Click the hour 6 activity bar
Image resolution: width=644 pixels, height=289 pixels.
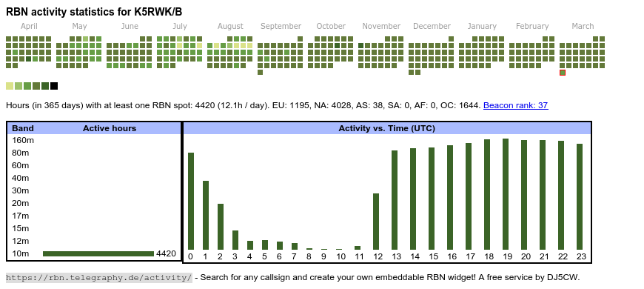(x=280, y=245)
